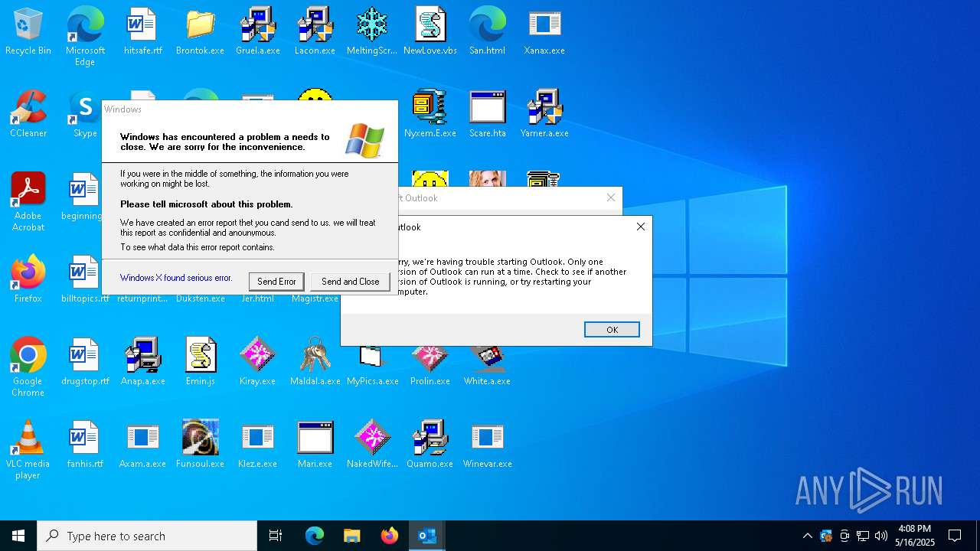This screenshot has height=551, width=980.
Task: Select drugstop.rtf document icon
Action: (85, 362)
